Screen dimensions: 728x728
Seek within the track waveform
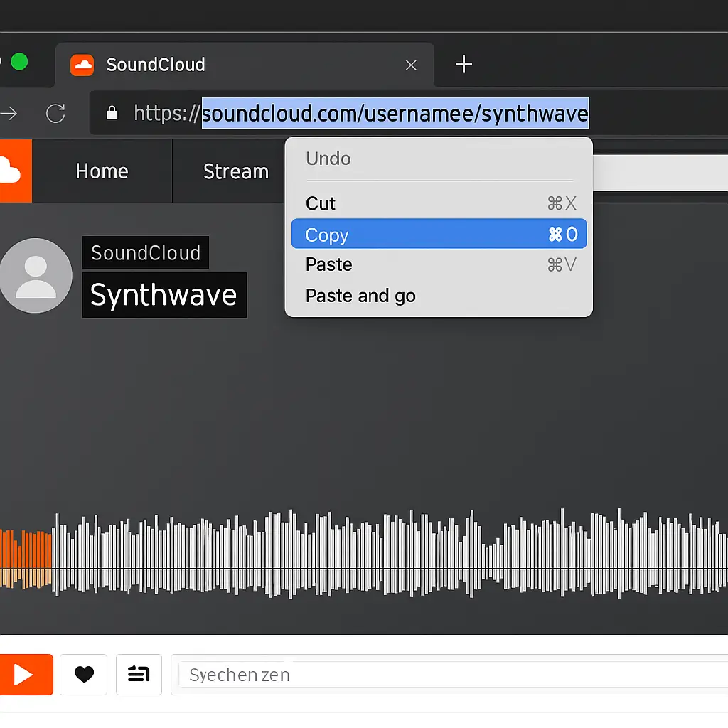364,553
